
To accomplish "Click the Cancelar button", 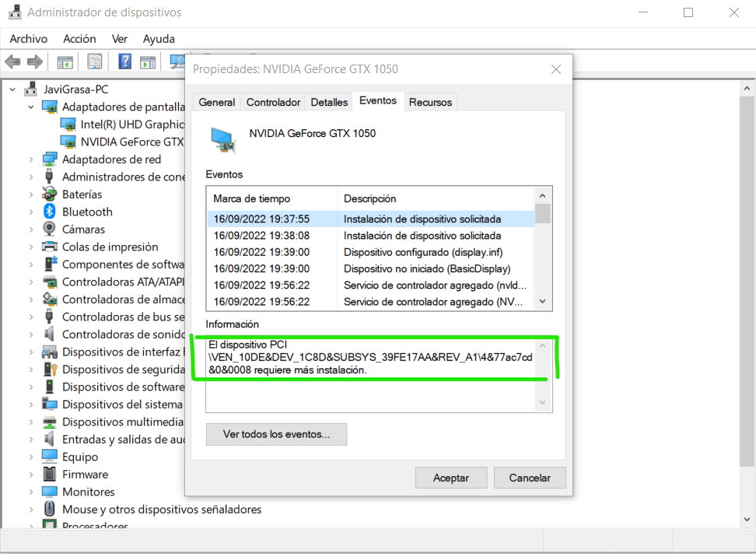I will click(x=530, y=477).
